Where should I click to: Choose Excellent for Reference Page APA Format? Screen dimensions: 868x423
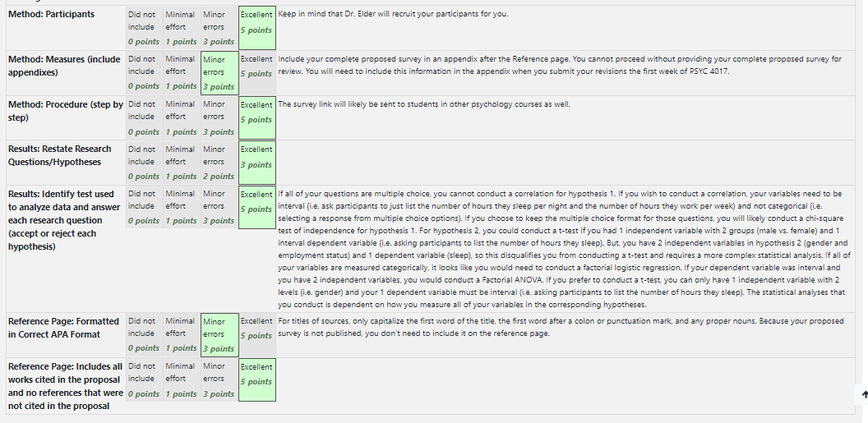256,335
